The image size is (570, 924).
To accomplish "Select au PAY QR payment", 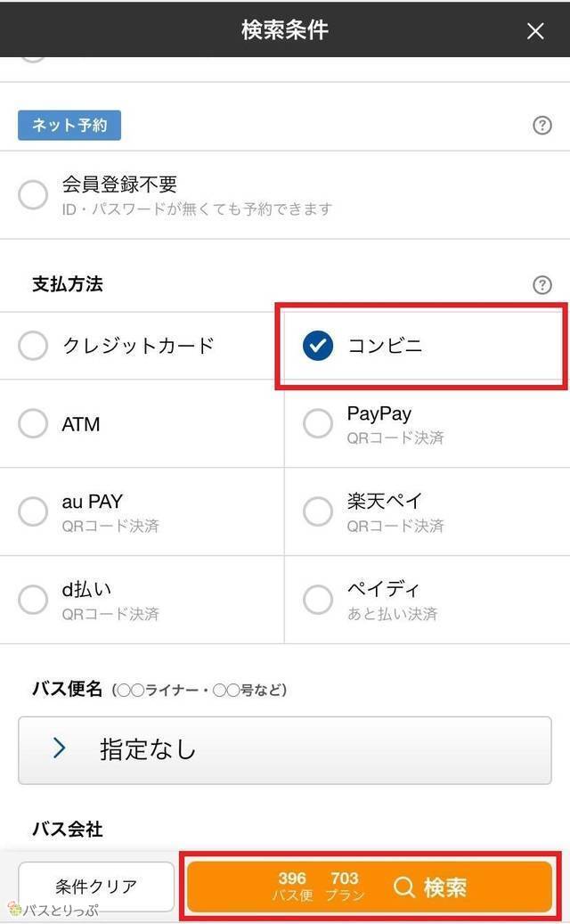I will click(x=33, y=511).
